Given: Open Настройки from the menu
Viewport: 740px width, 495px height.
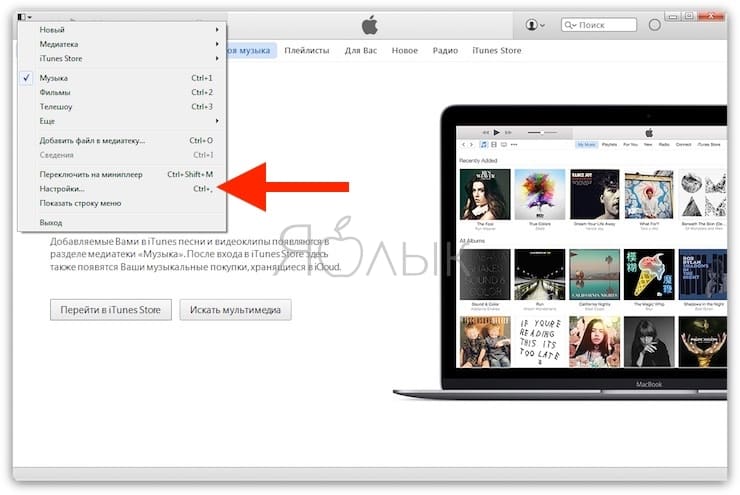Looking at the screenshot, I should coord(122,189).
